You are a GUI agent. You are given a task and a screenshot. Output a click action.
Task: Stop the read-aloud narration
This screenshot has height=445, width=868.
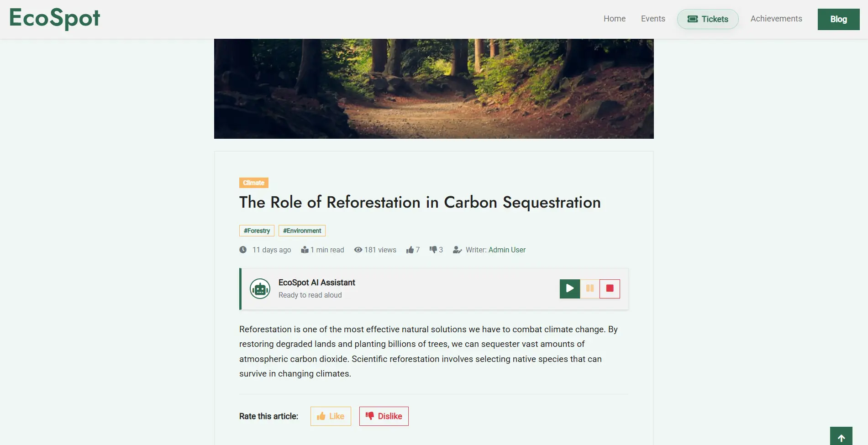[610, 288]
